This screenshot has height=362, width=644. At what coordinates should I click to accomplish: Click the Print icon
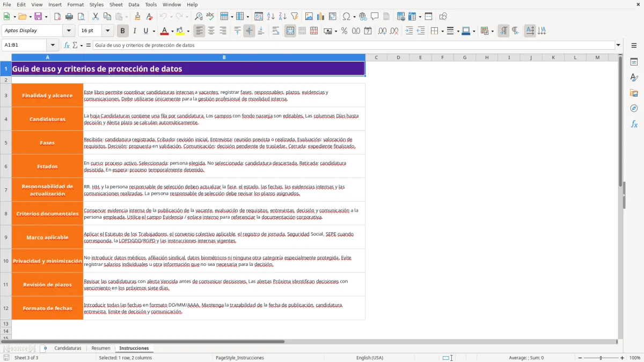[x=69, y=17]
